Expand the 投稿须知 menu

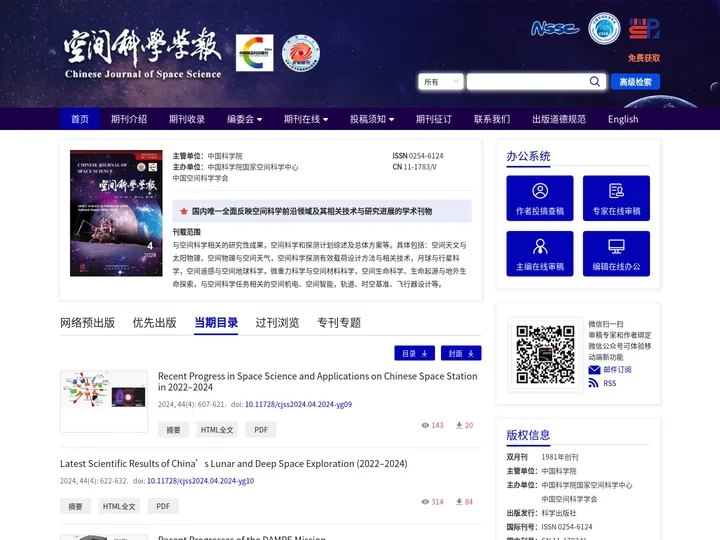[x=372, y=119]
